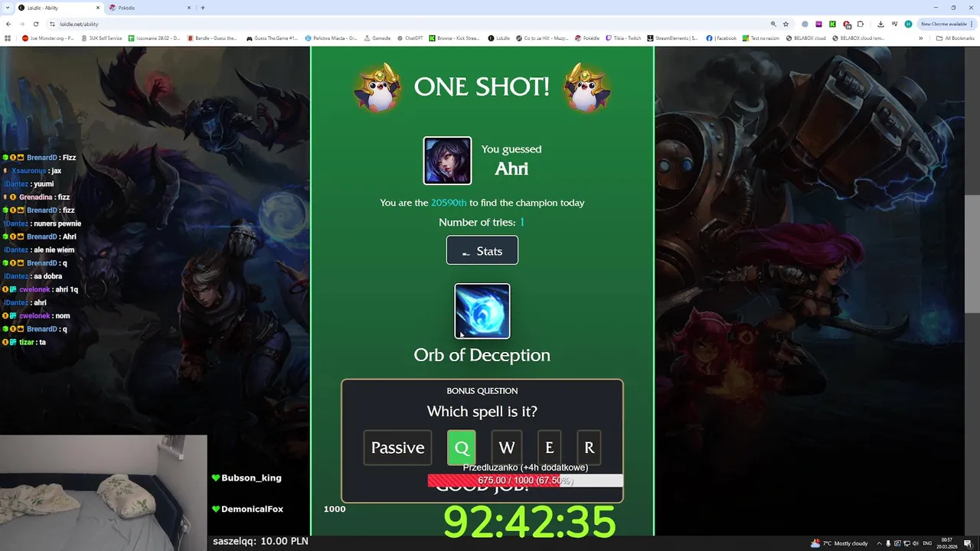Open the Browse - Kick Streams bookmark
This screenshot has width=980, height=551.
tap(454, 37)
